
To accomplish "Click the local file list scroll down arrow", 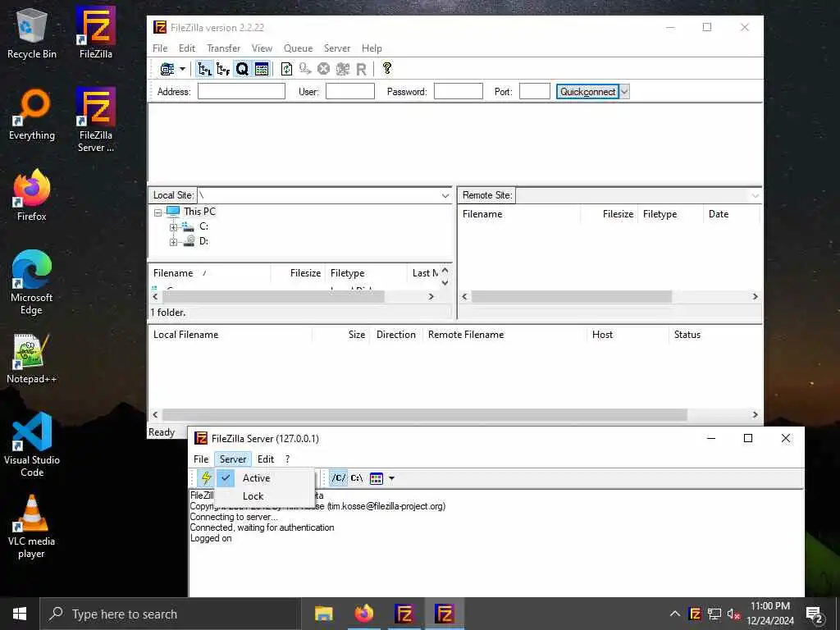I will pos(445,283).
